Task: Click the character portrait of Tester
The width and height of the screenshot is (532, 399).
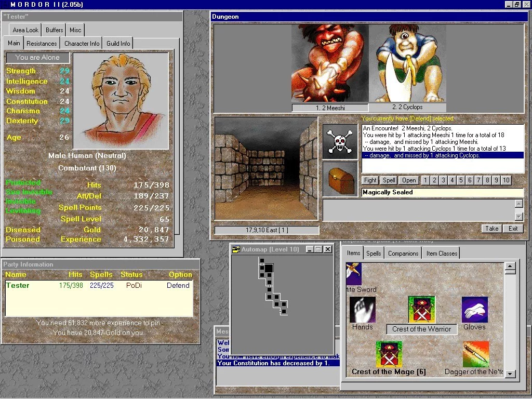Action: [x=121, y=101]
